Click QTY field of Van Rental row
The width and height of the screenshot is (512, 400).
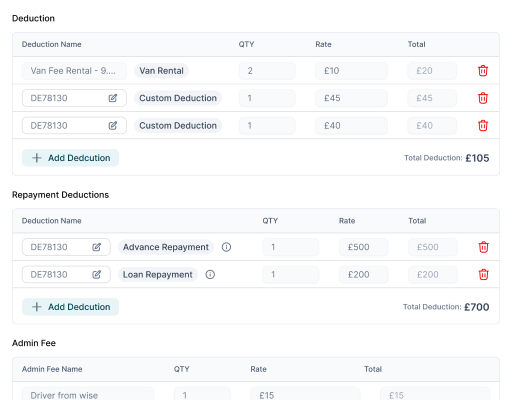(x=267, y=71)
